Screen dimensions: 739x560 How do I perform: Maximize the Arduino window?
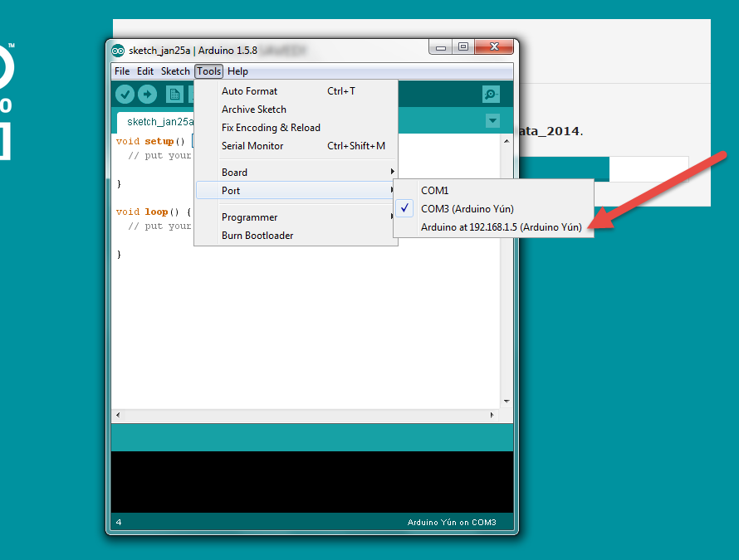click(x=463, y=47)
